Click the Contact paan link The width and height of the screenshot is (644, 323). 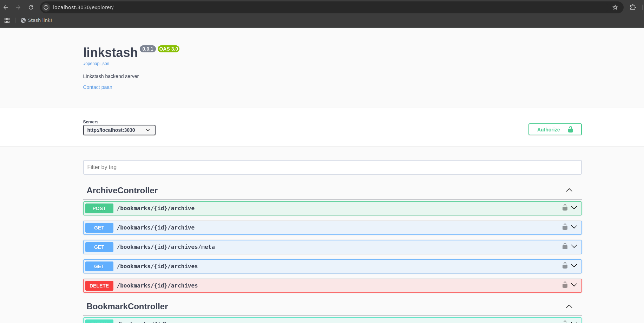pyautogui.click(x=98, y=87)
